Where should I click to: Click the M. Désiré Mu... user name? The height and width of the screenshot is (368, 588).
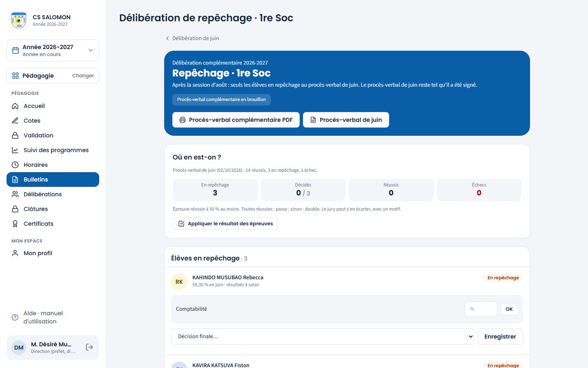click(x=51, y=344)
